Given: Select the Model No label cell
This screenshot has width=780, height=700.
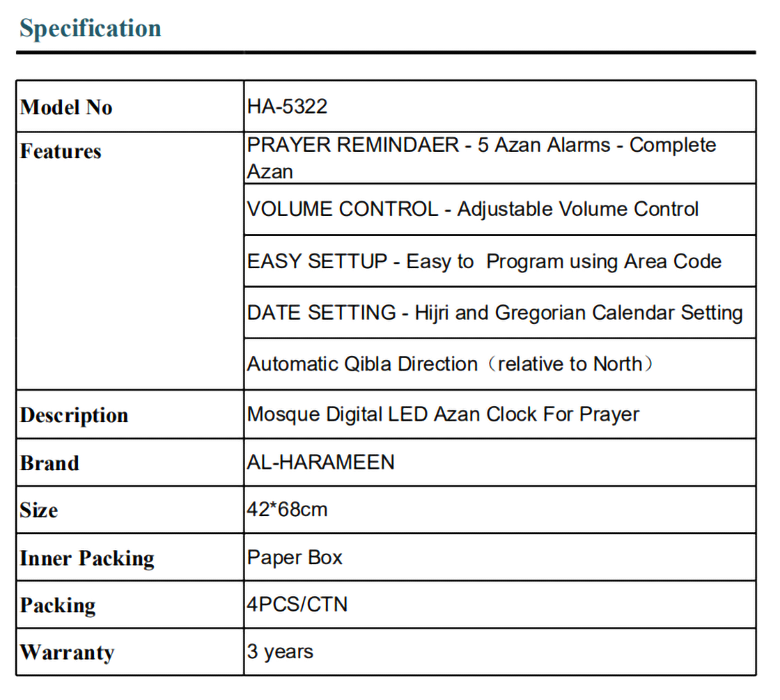Looking at the screenshot, I should click(67, 107).
